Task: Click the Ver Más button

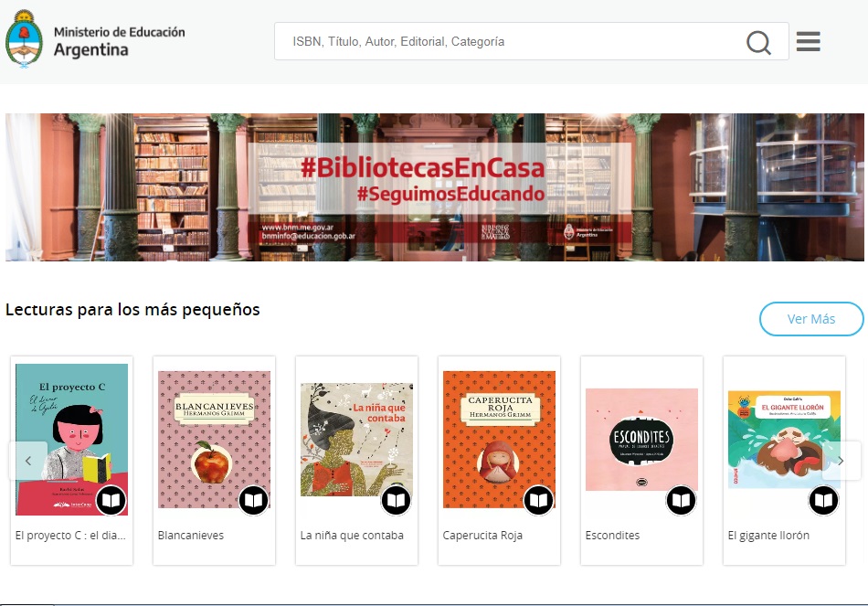Action: [x=810, y=319]
